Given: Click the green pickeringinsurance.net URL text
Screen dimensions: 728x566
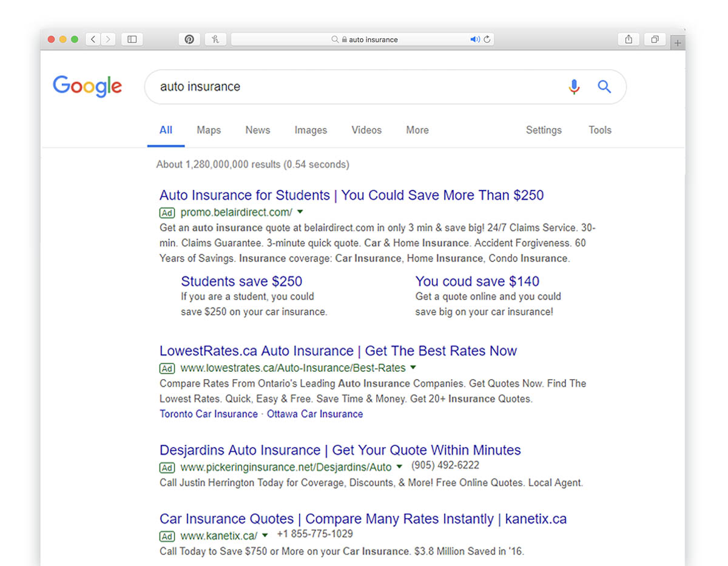Looking at the screenshot, I should 286,467.
